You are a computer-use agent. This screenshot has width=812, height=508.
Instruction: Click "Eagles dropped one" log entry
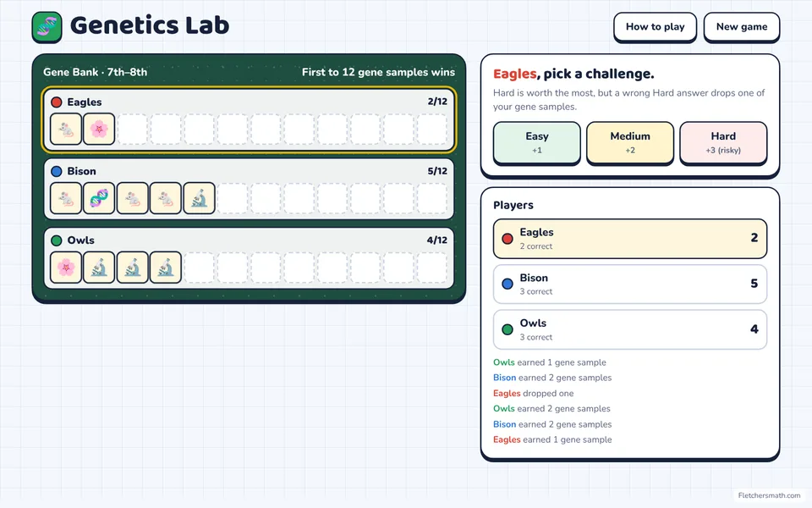534,393
